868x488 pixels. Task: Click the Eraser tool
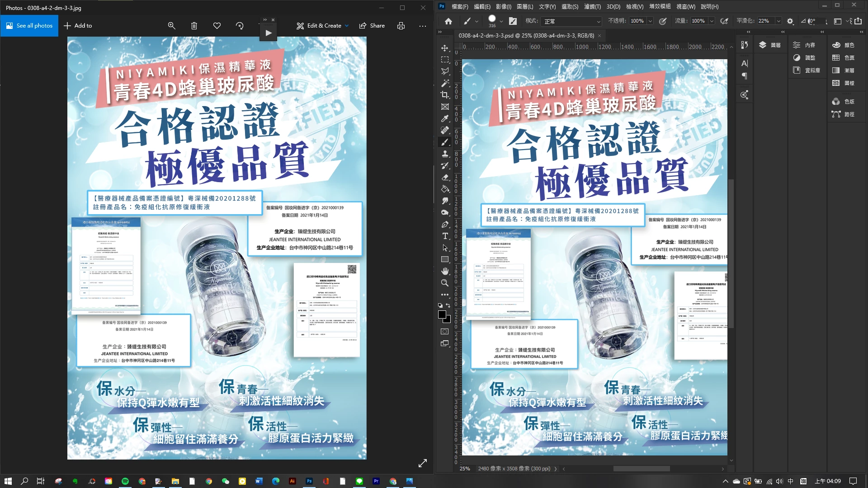click(445, 177)
